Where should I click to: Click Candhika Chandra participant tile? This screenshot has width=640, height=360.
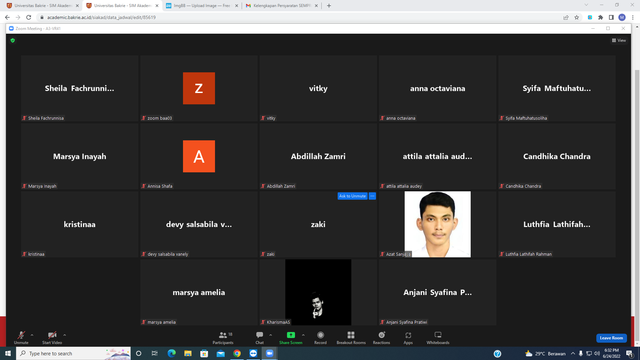pyautogui.click(x=557, y=156)
